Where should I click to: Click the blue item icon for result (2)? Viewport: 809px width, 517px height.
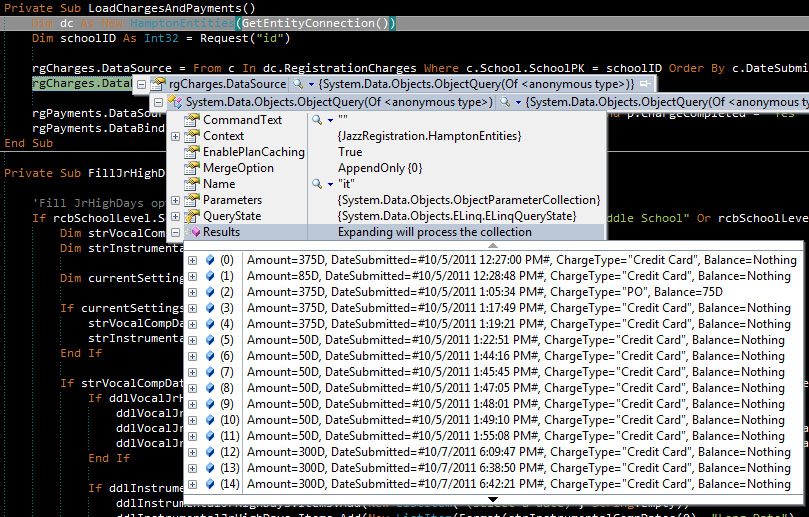209,292
